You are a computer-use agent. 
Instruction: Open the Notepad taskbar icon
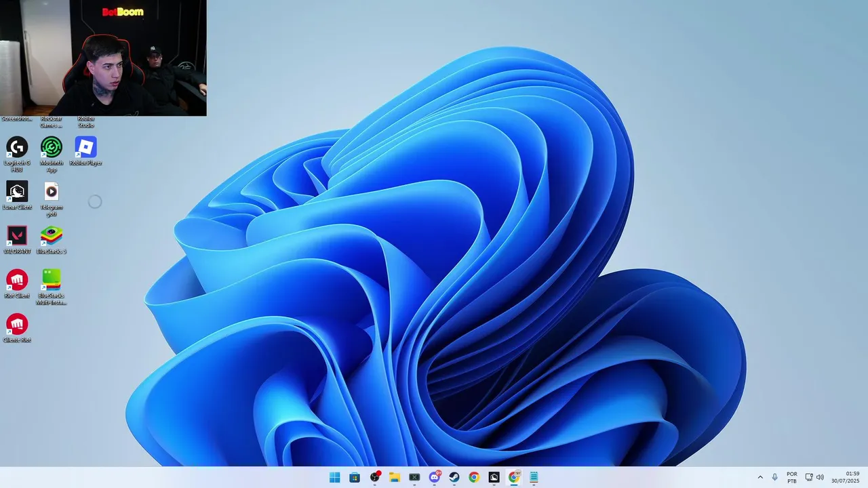pyautogui.click(x=534, y=477)
